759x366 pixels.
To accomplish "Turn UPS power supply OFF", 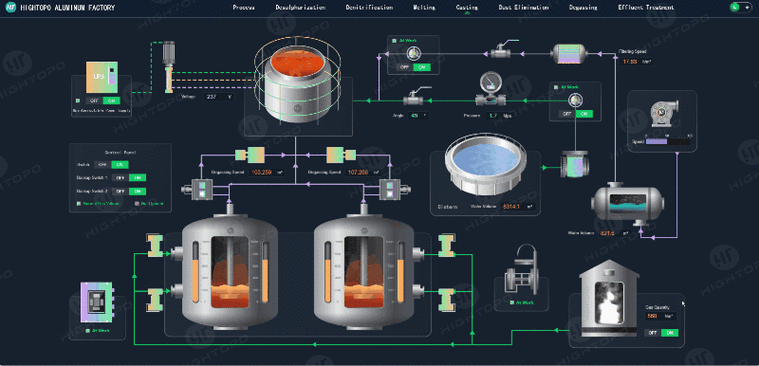I will tap(94, 101).
